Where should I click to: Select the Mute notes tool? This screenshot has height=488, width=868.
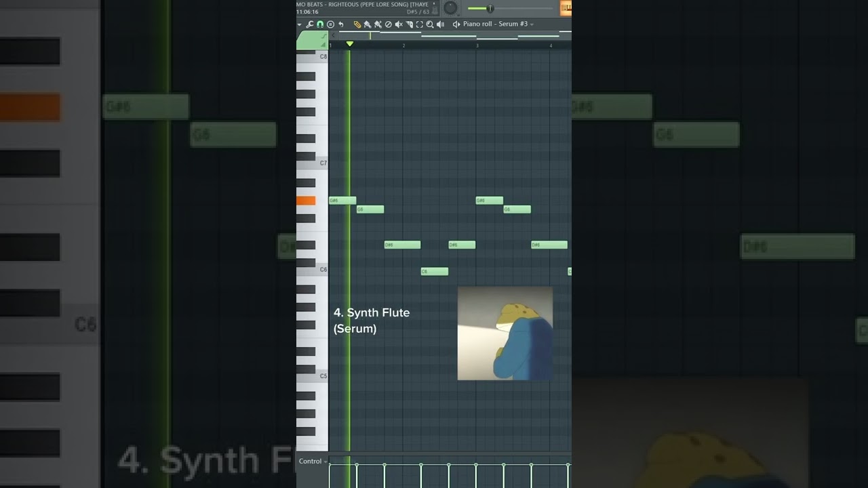point(399,24)
